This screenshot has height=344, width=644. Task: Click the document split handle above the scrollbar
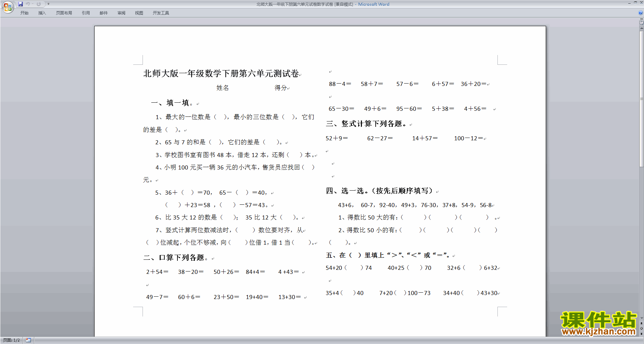(x=641, y=19)
